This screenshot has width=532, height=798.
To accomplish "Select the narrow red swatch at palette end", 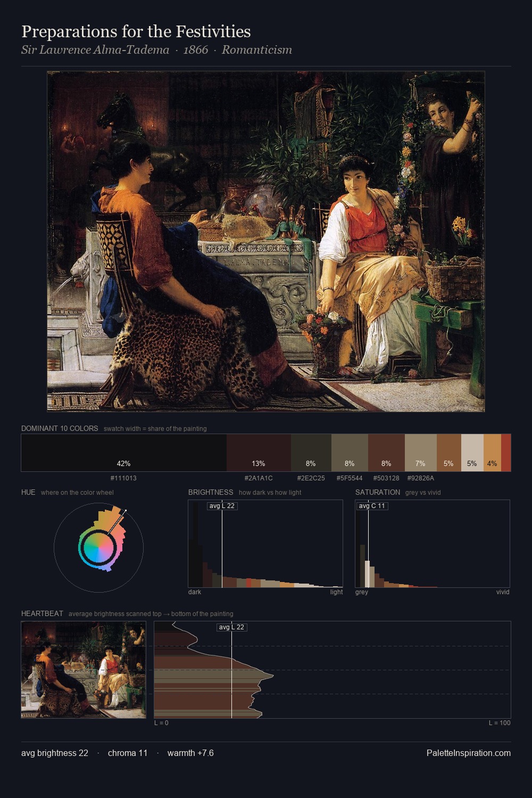I will 506,453.
